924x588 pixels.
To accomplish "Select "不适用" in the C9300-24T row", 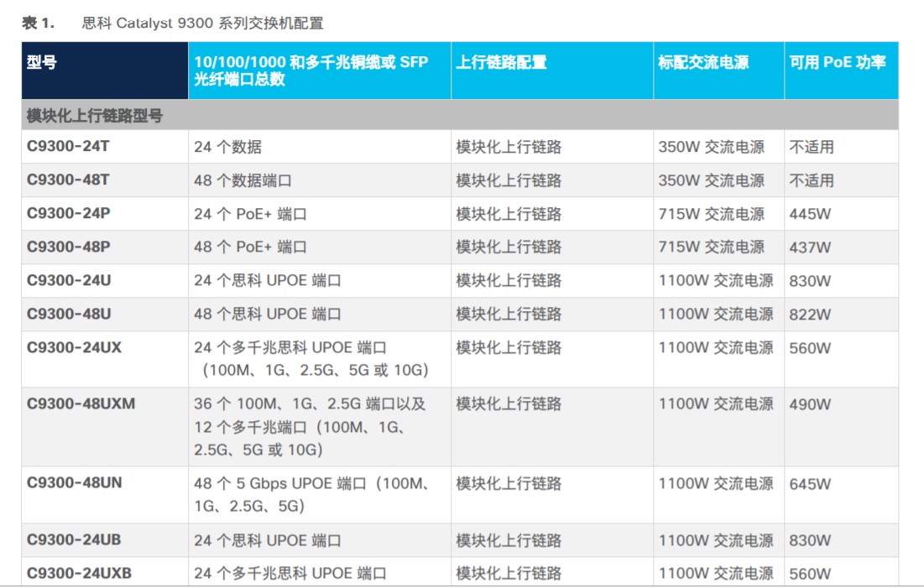I will pyautogui.click(x=812, y=147).
